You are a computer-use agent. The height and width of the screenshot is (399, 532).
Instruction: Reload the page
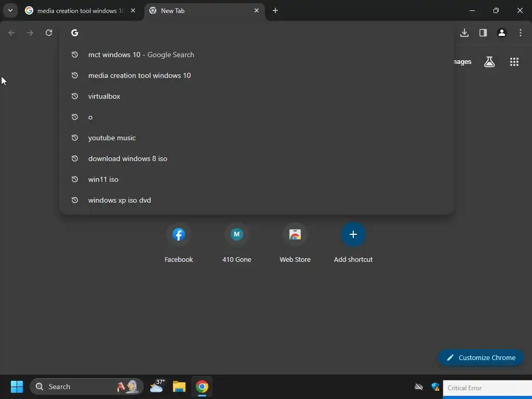(x=49, y=33)
